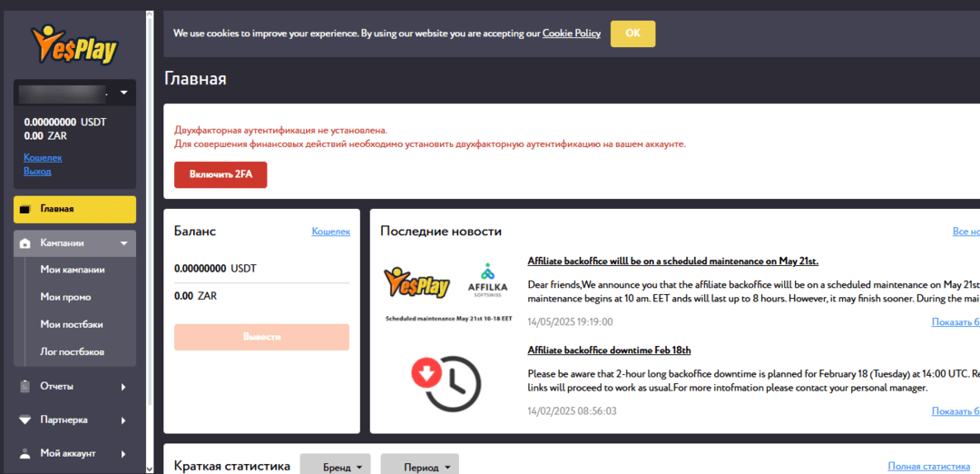Click the 2FA not installed warning text
Viewport: 980px width, 474px height.
(280, 131)
